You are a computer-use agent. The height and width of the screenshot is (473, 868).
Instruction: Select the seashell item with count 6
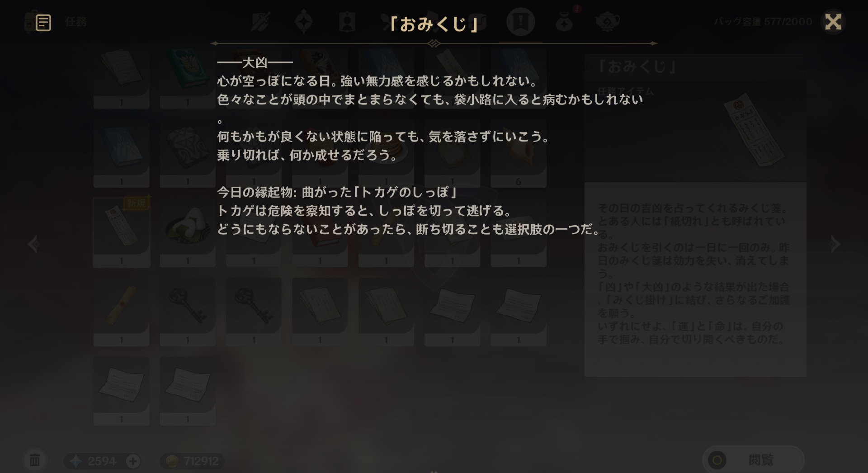pos(519,153)
